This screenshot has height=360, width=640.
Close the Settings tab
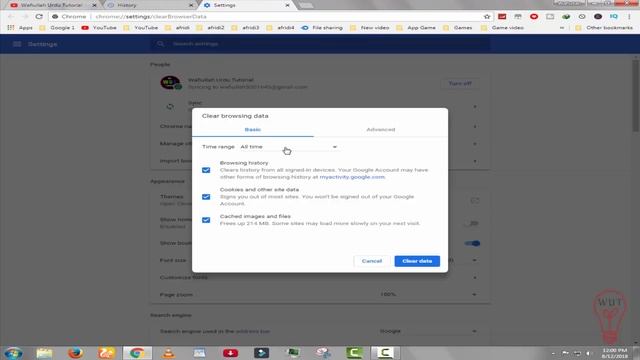point(287,5)
